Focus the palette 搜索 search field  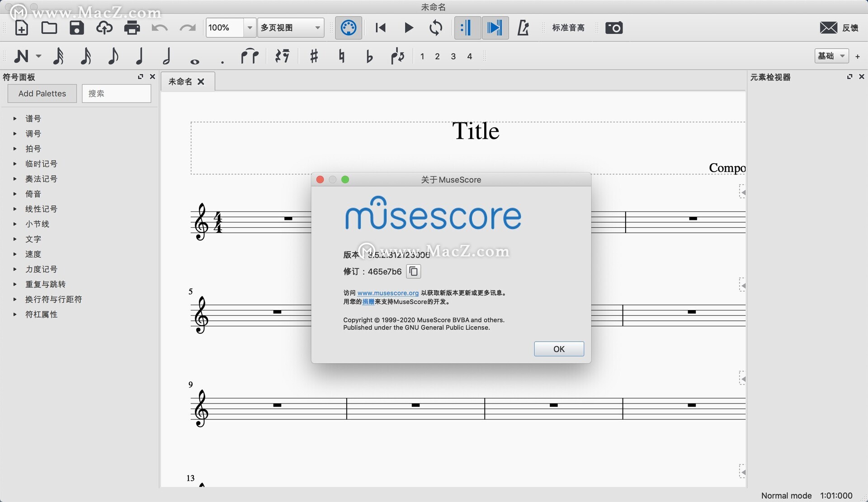116,94
